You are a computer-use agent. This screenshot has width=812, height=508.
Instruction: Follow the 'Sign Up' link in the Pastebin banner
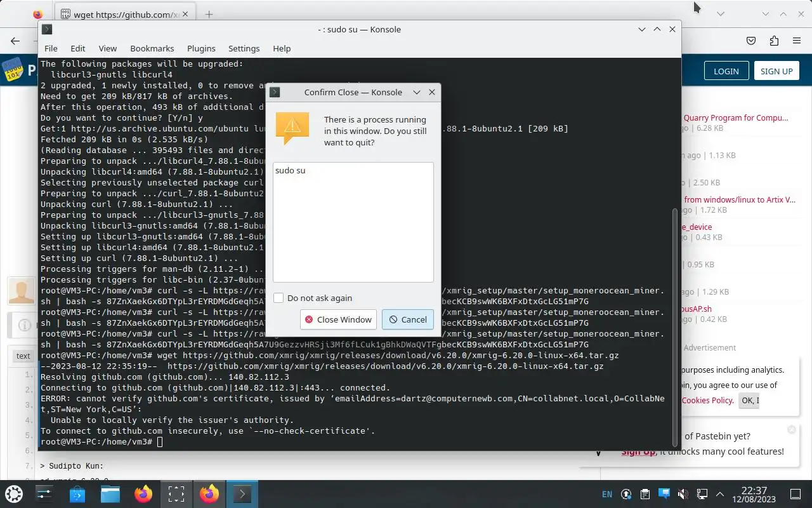(638, 451)
